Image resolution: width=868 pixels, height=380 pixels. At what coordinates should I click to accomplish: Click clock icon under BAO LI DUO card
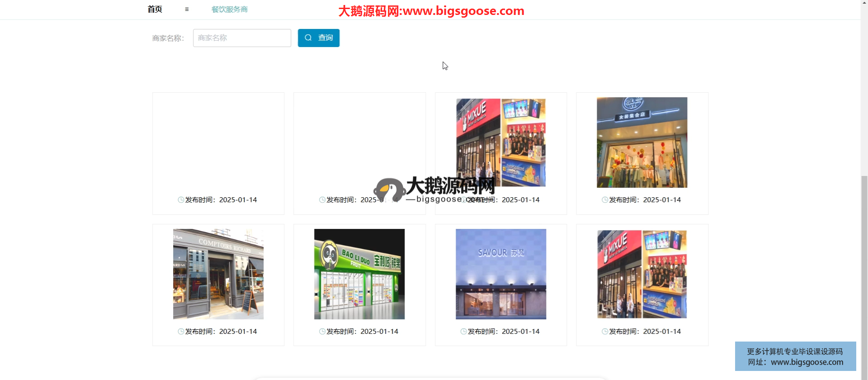click(322, 332)
